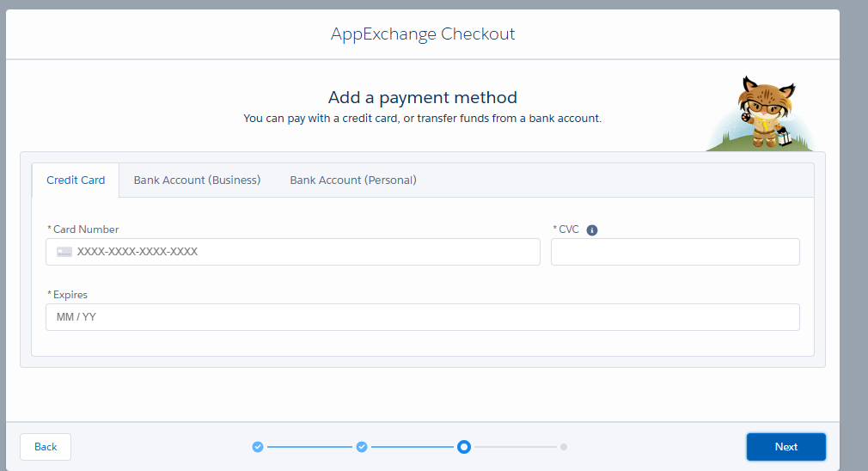The image size is (868, 471).
Task: Click into the CVC input field
Action: click(675, 252)
